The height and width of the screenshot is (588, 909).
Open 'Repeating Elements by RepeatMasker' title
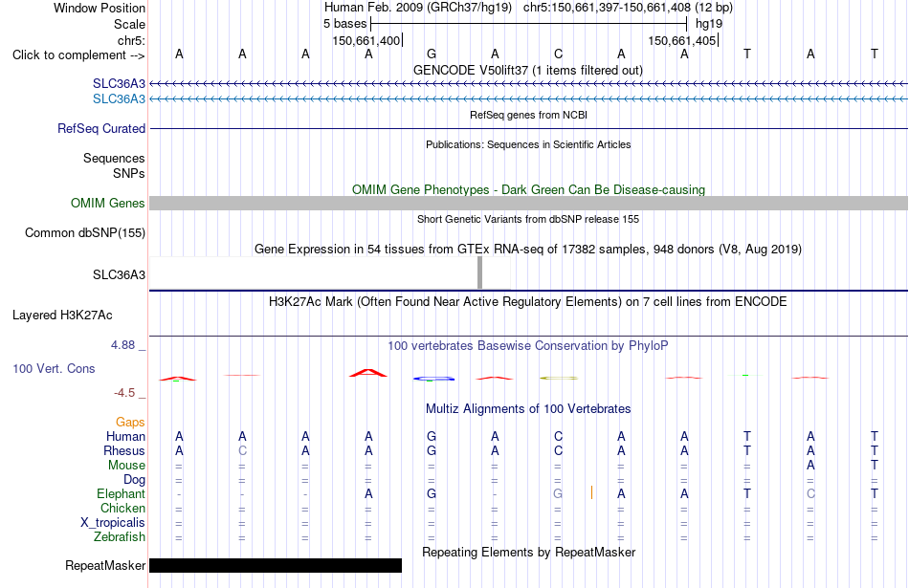click(x=528, y=552)
